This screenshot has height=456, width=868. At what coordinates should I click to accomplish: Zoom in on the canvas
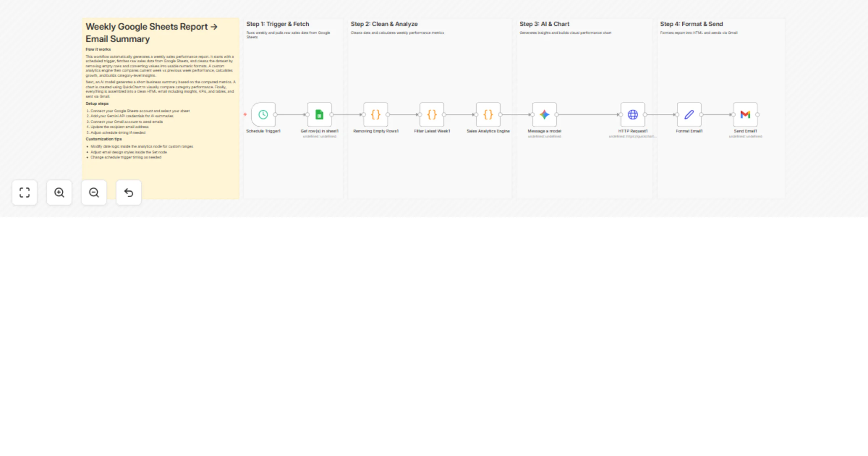59,193
